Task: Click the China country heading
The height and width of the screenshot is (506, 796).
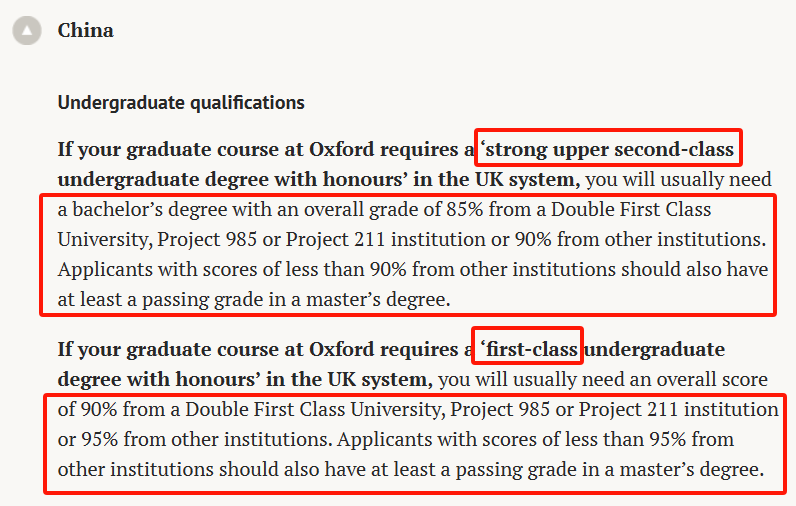Action: coord(85,30)
